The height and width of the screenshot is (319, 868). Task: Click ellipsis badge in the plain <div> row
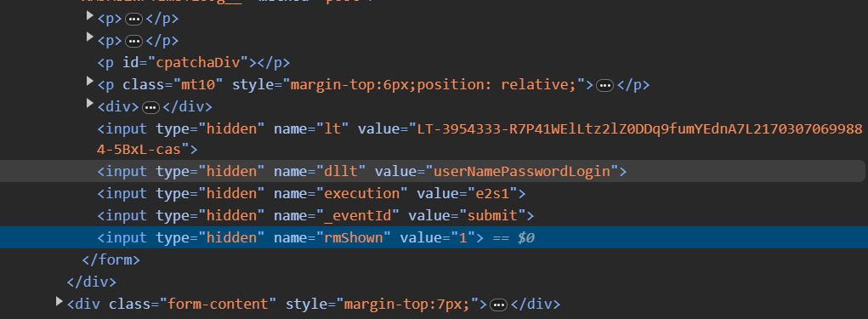pos(150,107)
